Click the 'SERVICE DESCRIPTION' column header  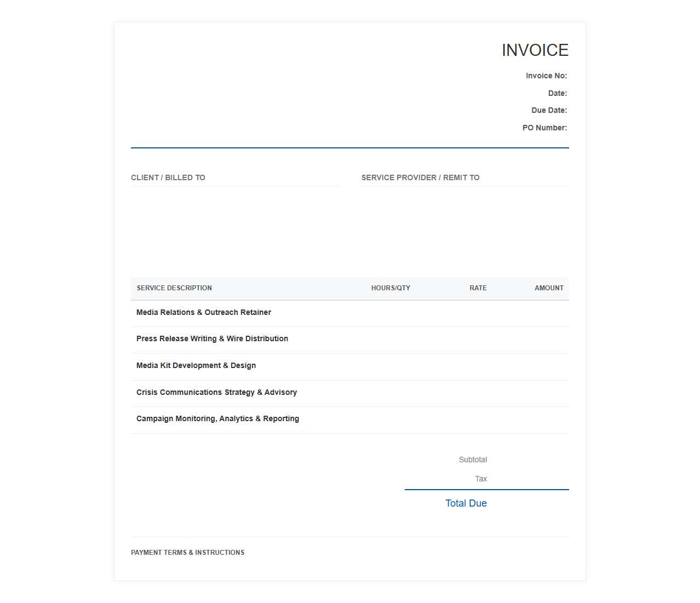pos(174,288)
